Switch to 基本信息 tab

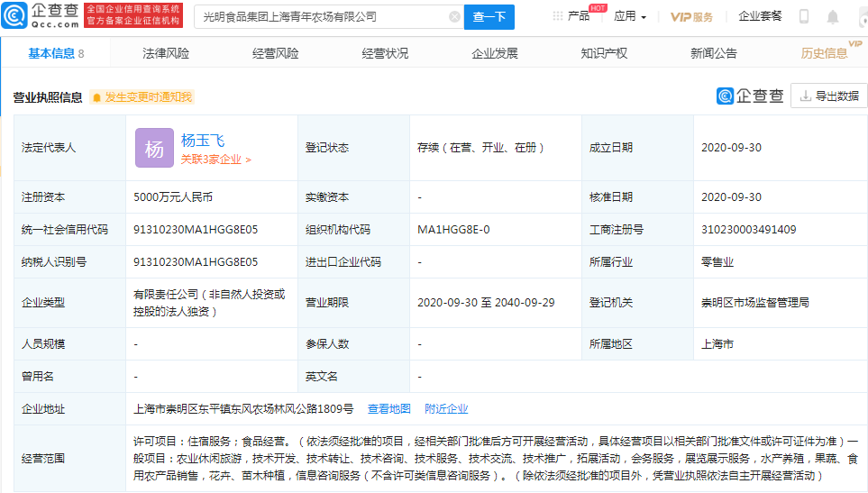(56, 53)
